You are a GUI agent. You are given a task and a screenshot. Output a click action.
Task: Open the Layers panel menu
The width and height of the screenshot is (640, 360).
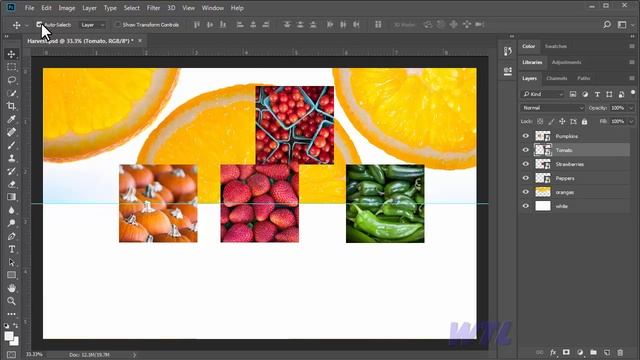(632, 78)
